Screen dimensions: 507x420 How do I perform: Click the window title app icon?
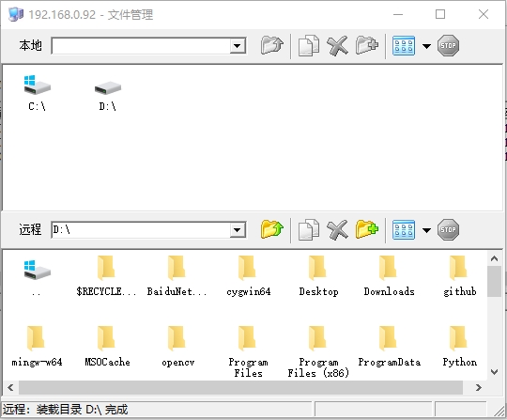point(16,14)
